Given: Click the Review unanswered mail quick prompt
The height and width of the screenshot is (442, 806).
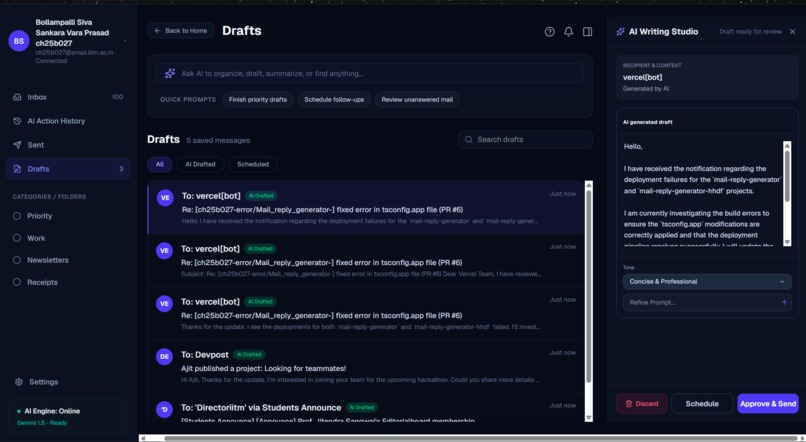Looking at the screenshot, I should (x=417, y=100).
